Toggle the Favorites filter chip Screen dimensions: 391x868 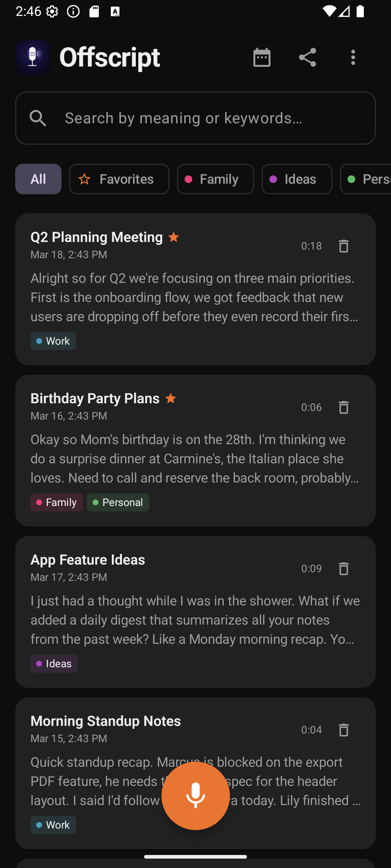(x=119, y=179)
